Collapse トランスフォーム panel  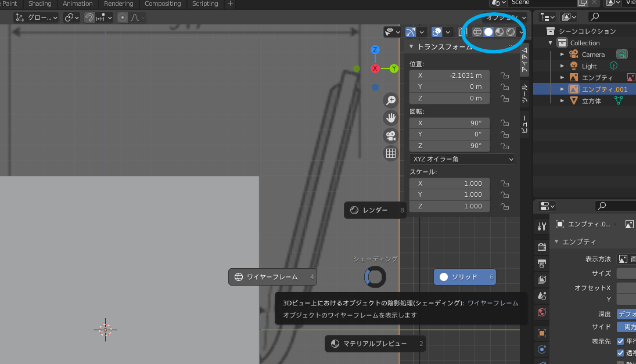click(411, 46)
